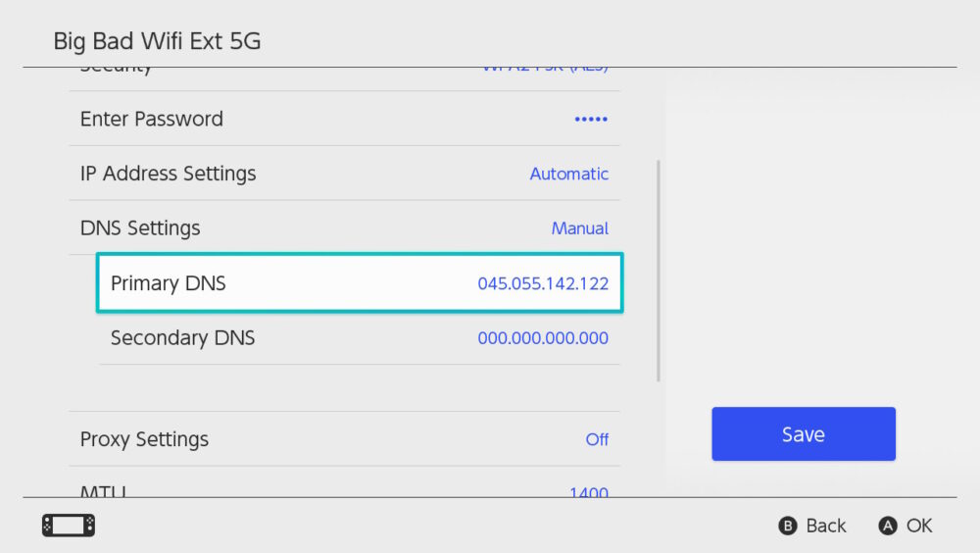The width and height of the screenshot is (980, 553).
Task: Edit the Primary DNS address 045.055.142.122
Action: 543,283
